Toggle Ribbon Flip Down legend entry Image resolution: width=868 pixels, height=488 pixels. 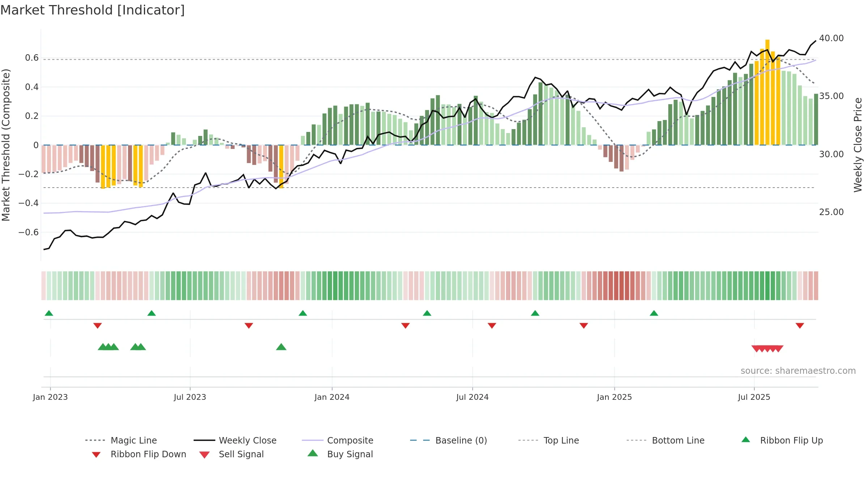click(x=139, y=454)
